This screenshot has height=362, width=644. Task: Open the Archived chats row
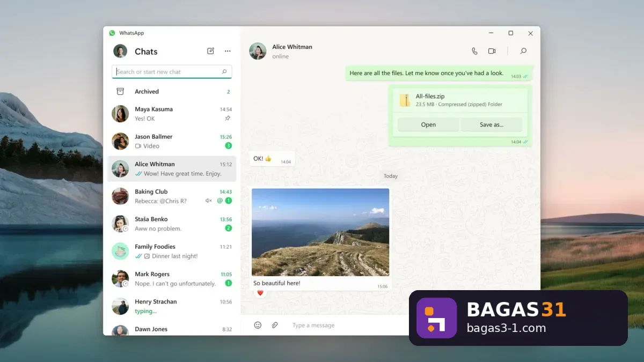point(172,91)
